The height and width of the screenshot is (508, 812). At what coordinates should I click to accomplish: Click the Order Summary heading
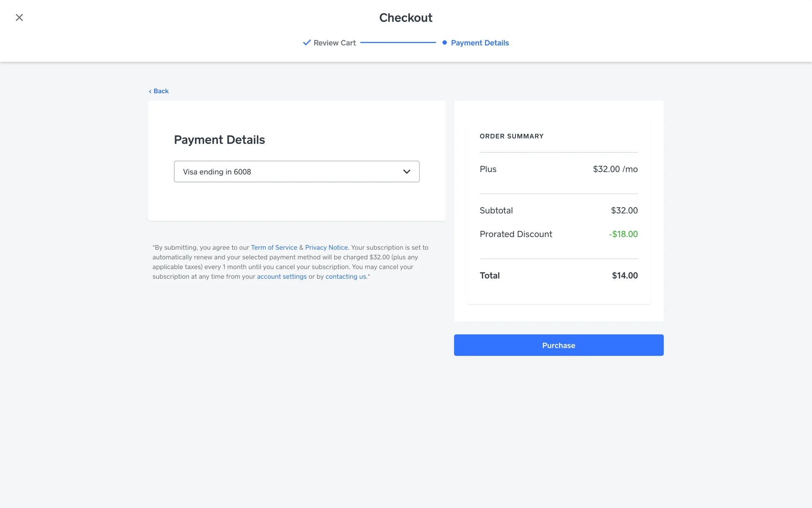[x=511, y=136]
